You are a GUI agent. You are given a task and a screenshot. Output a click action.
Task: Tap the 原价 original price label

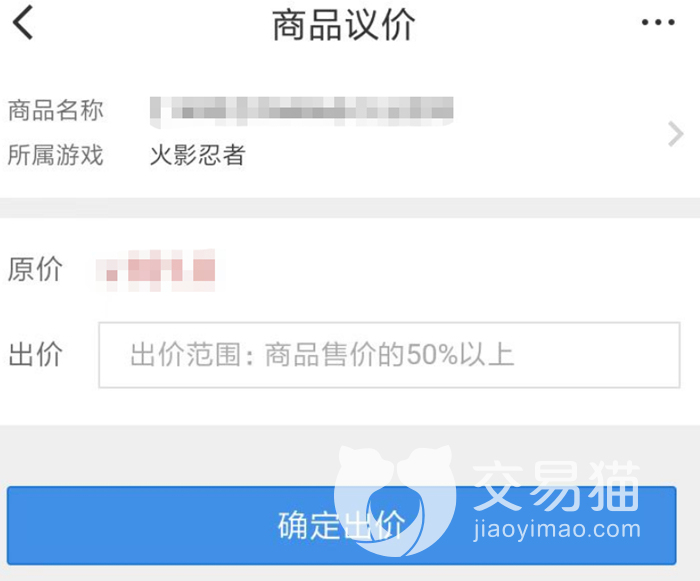pos(35,269)
